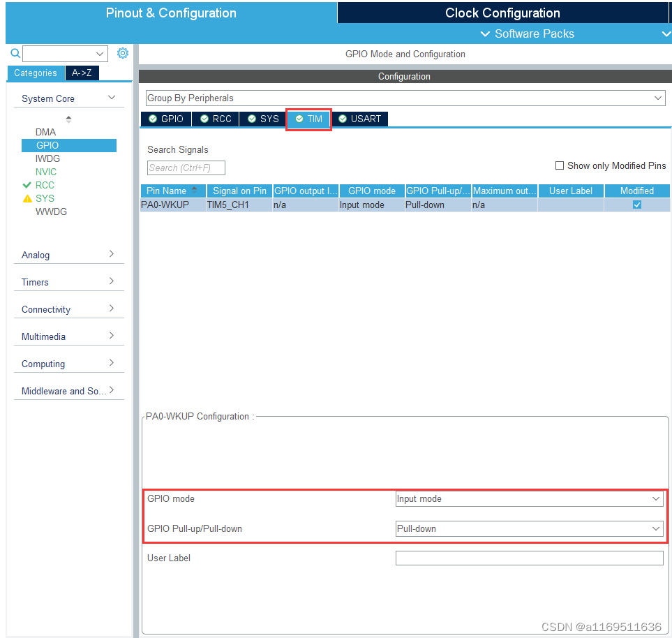Toggle the Modified checkbox for PA0-WKUP

[x=637, y=205]
